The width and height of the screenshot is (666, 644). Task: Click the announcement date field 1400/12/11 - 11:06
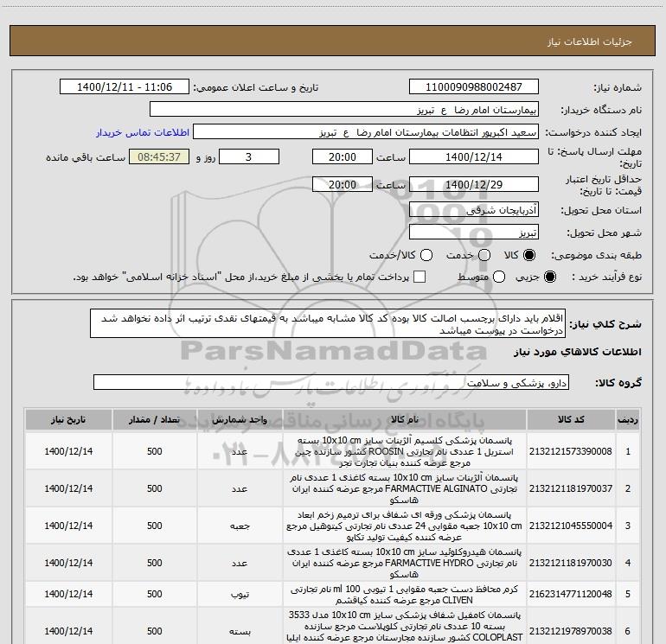click(x=125, y=86)
